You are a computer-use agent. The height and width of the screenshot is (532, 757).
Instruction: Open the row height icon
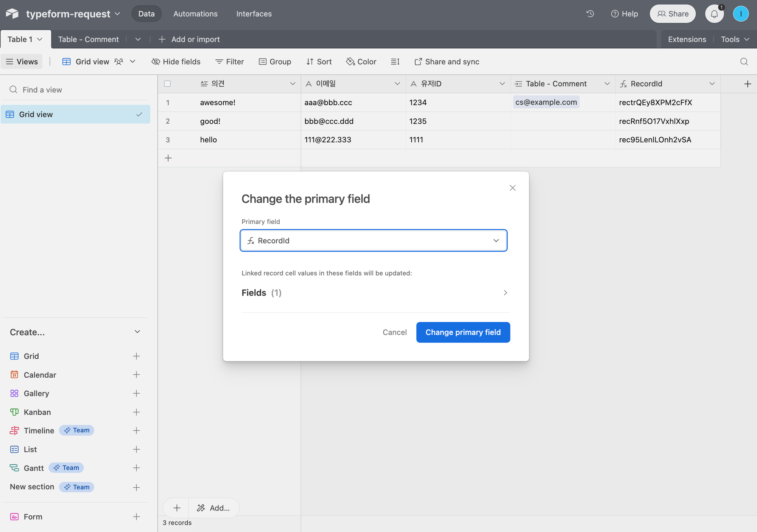coord(395,62)
